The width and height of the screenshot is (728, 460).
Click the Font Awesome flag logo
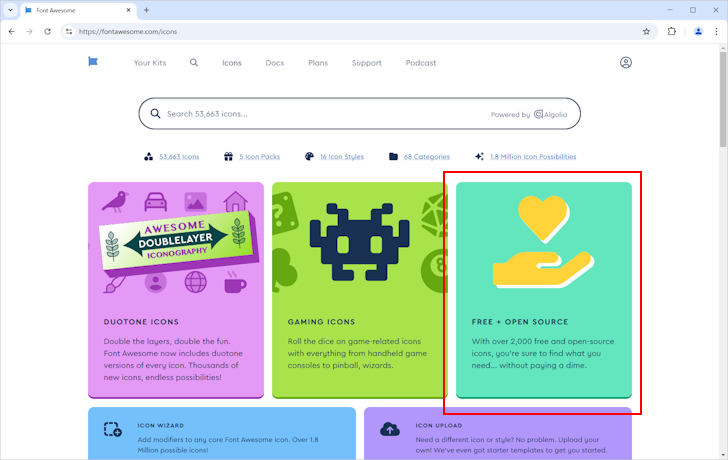(93, 62)
